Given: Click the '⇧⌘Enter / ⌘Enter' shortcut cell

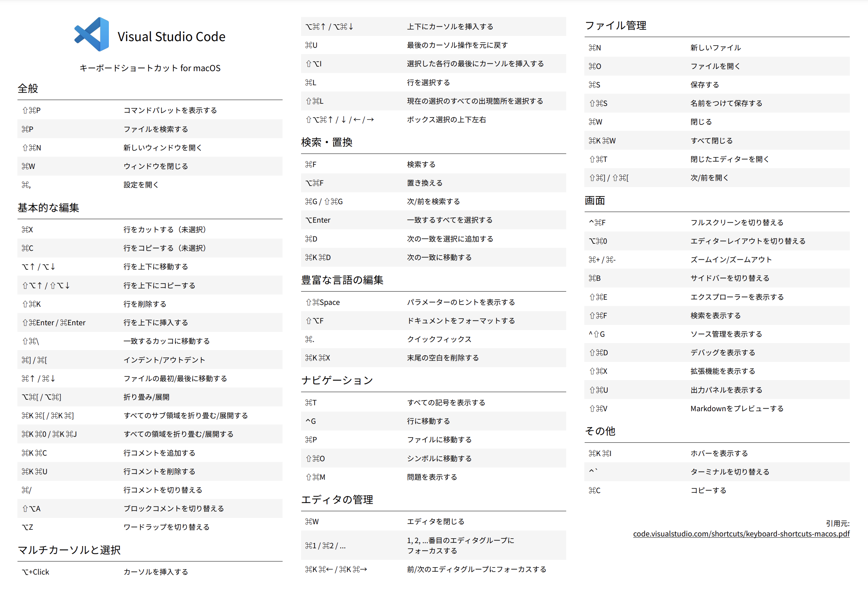Looking at the screenshot, I should click(x=54, y=323).
